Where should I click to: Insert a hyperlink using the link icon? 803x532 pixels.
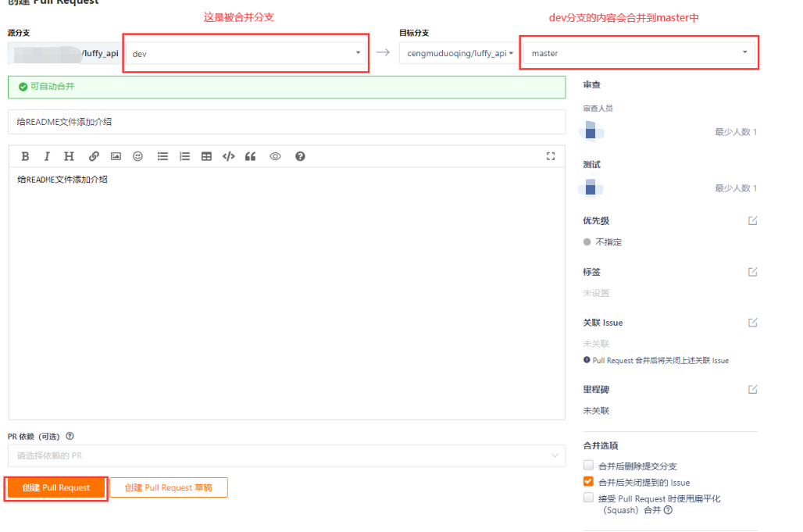(94, 156)
